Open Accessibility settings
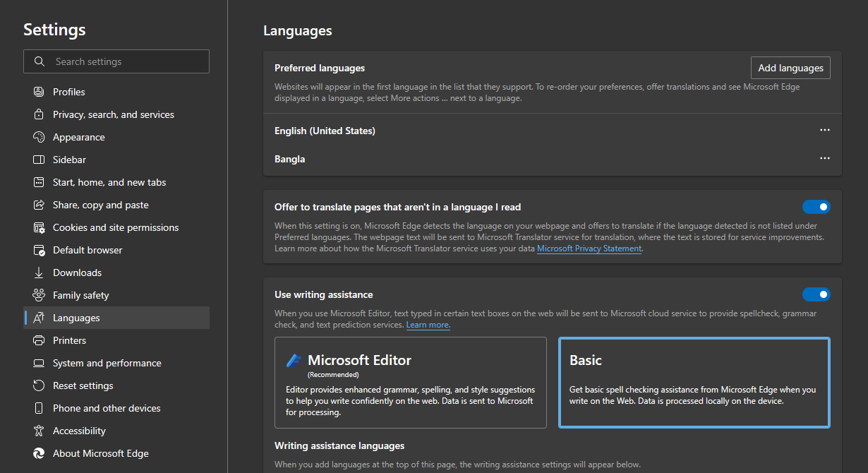The width and height of the screenshot is (868, 473). click(x=116, y=431)
